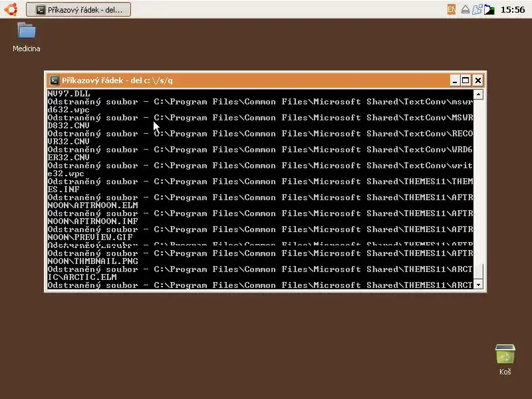This screenshot has width=532, height=399.
Task: Click the e32.wpc console line
Action: [x=66, y=174]
